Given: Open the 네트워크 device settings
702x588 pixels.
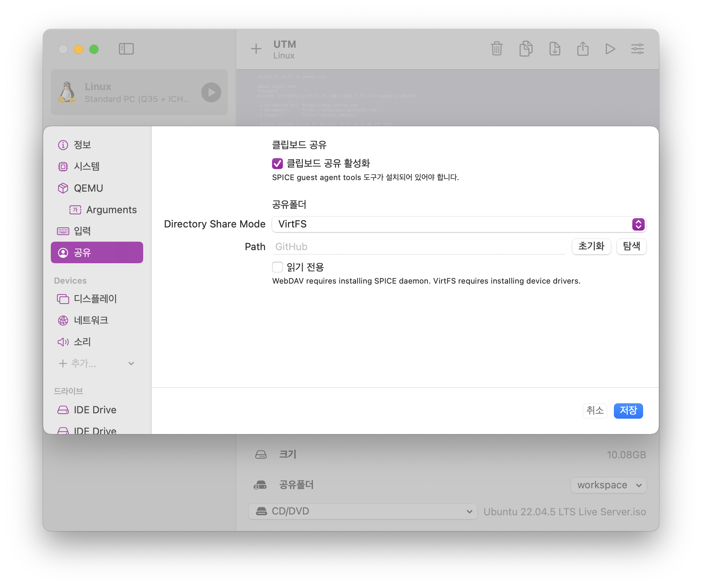Looking at the screenshot, I should 97,320.
